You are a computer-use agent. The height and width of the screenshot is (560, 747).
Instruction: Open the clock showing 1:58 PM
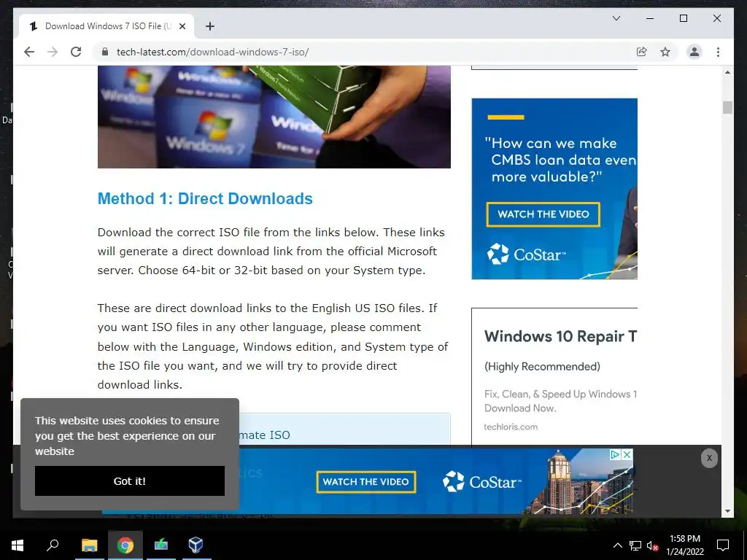point(684,545)
